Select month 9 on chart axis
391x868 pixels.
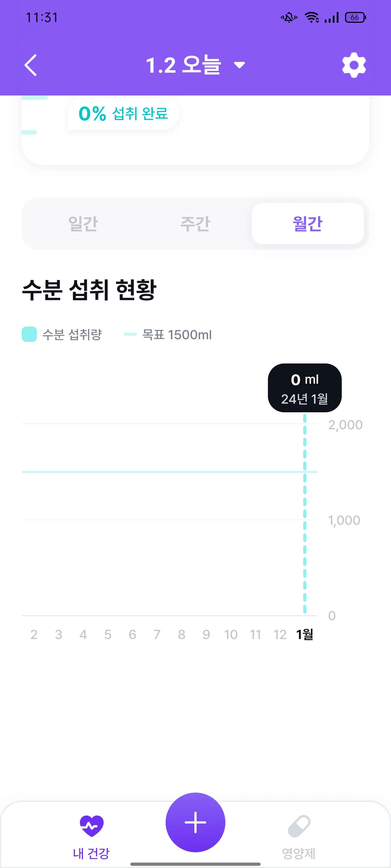(x=206, y=634)
